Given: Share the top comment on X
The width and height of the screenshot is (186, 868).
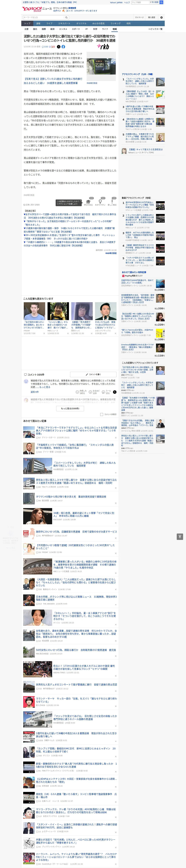Looking at the screenshot, I should tap(115, 392).
